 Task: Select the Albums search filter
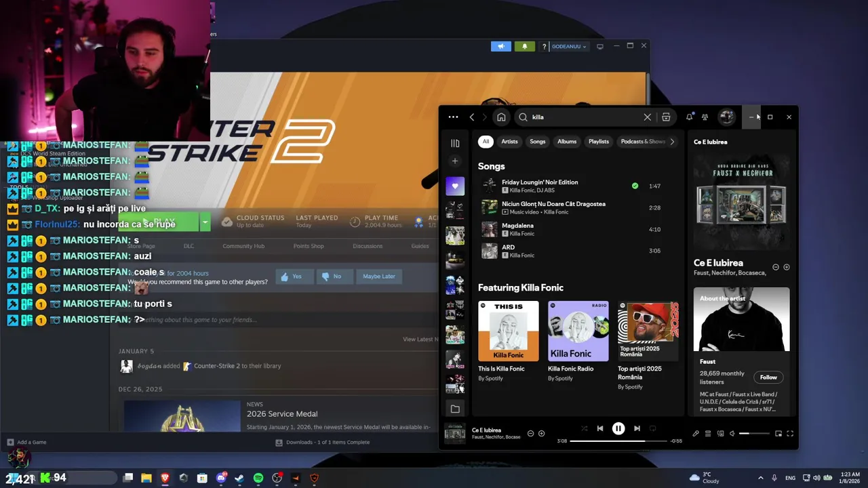click(567, 142)
